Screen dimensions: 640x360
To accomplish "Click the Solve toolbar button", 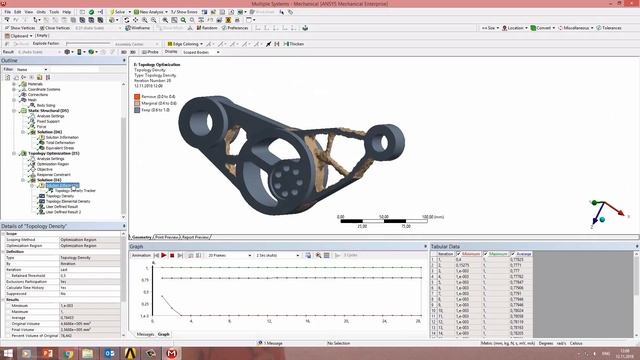I will (118, 12).
